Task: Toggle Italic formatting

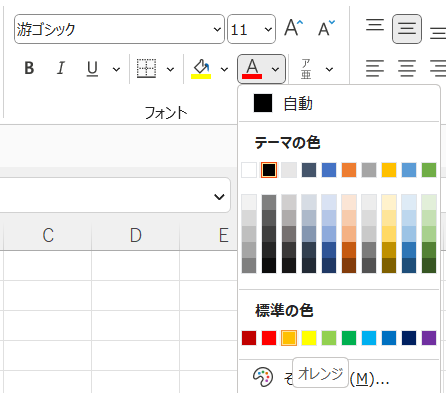Action: pos(61,68)
